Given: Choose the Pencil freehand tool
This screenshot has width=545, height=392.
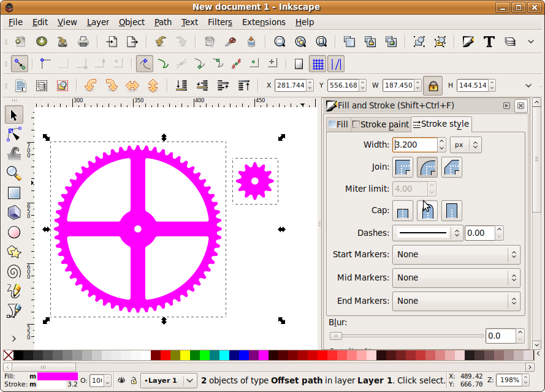Looking at the screenshot, I should (x=14, y=291).
